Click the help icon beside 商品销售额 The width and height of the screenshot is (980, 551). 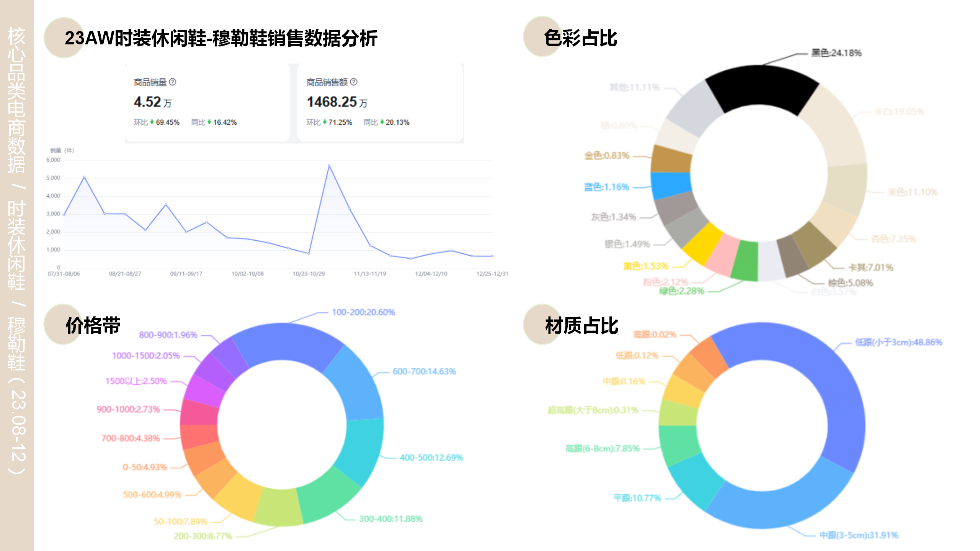click(354, 82)
